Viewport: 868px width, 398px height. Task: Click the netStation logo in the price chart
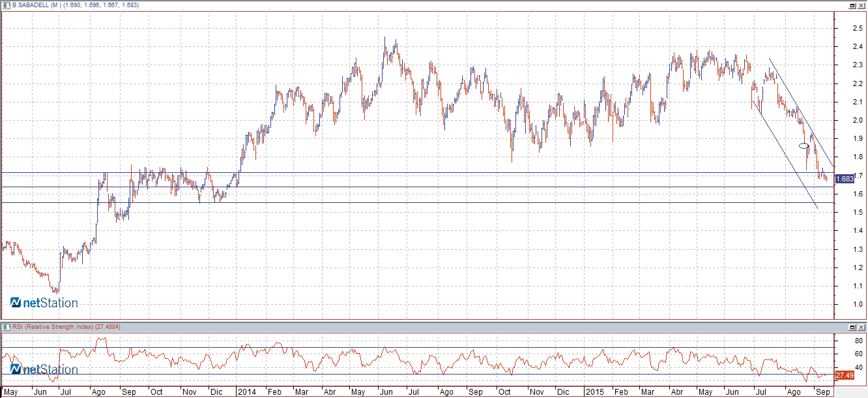coord(44,303)
